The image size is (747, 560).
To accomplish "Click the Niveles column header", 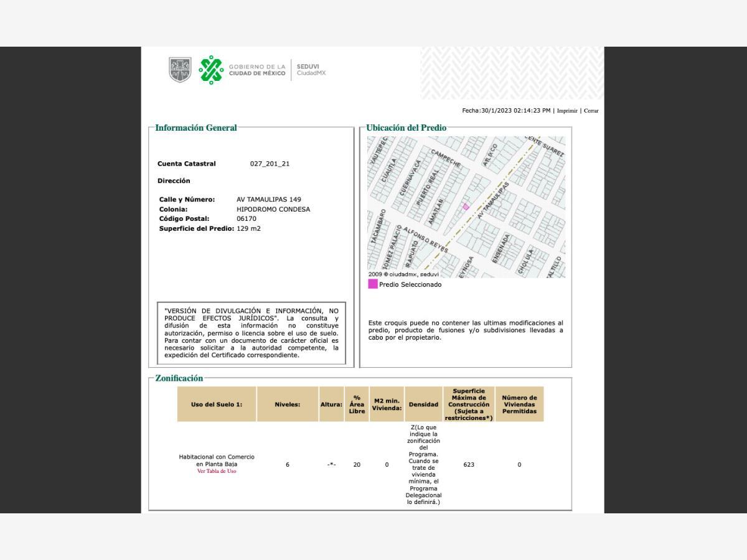I will [x=287, y=404].
